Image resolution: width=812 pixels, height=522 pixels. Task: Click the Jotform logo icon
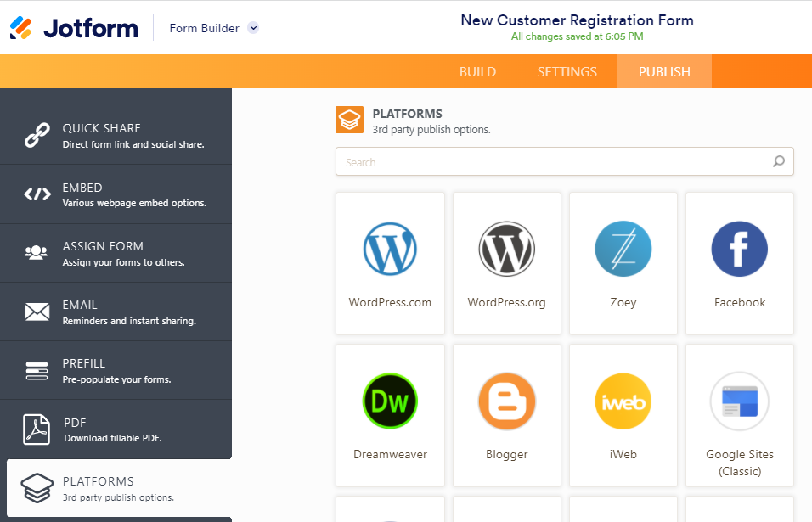pyautogui.click(x=20, y=28)
